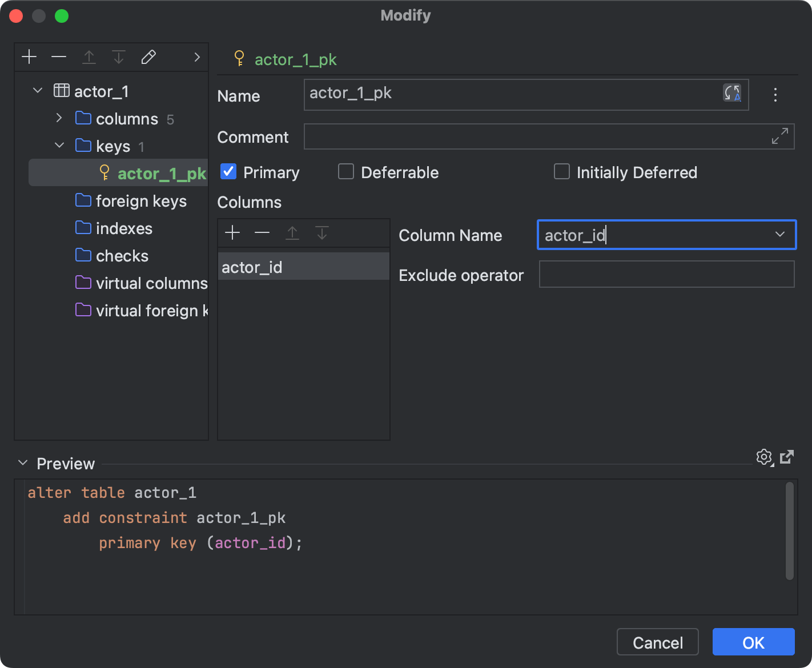Click the pencil edit icon above the tree
Viewport: 812px width, 668px height.
[148, 57]
